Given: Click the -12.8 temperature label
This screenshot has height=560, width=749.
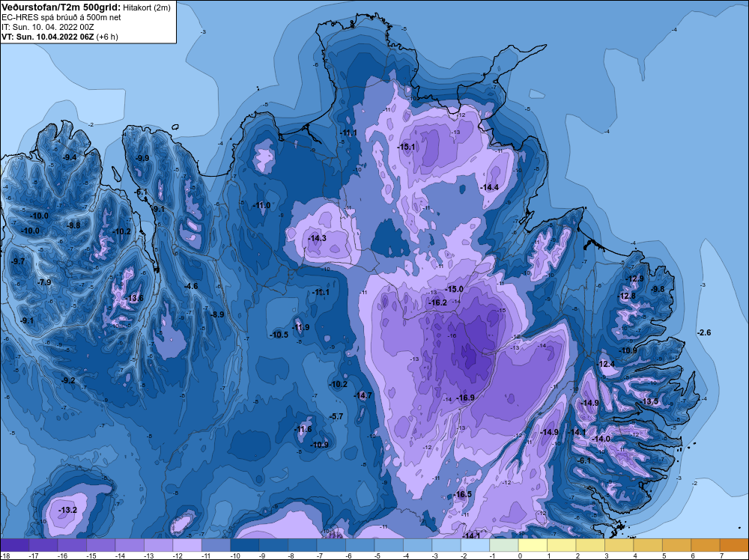Looking at the screenshot, I should [x=627, y=296].
